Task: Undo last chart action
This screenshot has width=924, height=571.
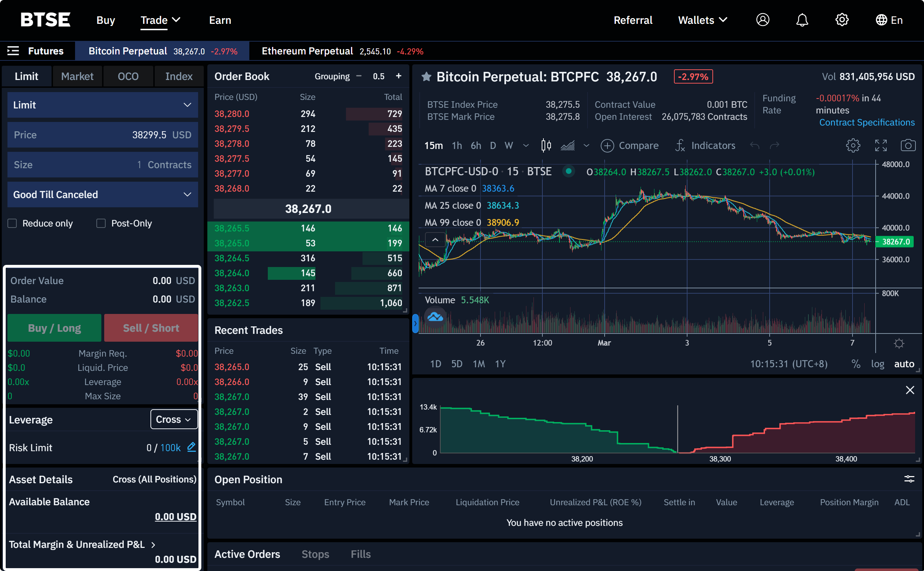Action: [x=754, y=145]
